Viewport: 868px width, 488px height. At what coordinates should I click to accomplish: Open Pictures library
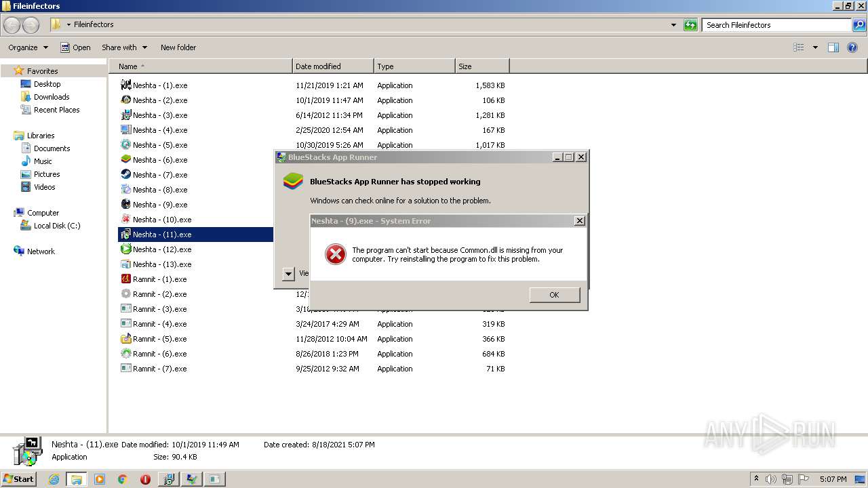(47, 174)
